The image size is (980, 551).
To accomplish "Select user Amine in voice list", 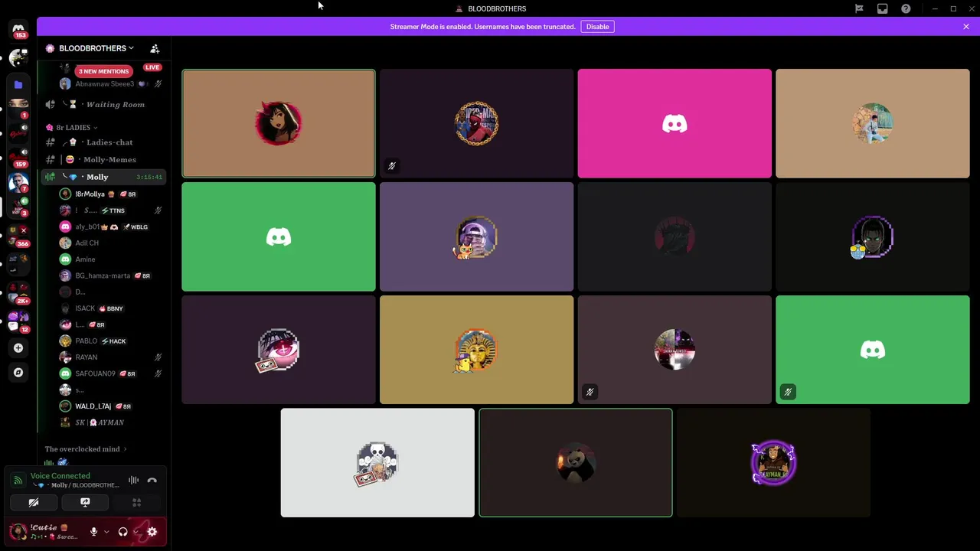I will pos(111,259).
